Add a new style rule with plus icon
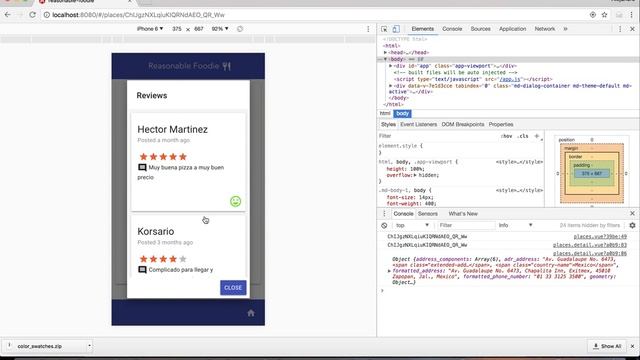Image resolution: width=640 pixels, height=360 pixels. coord(537,136)
